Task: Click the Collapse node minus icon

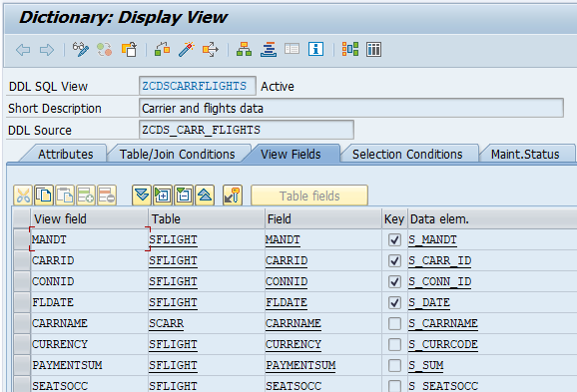Action: tap(184, 196)
